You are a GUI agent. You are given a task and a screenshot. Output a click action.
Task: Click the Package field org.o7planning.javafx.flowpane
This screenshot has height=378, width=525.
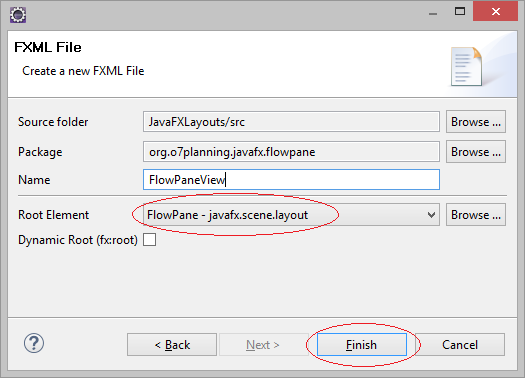coord(291,152)
